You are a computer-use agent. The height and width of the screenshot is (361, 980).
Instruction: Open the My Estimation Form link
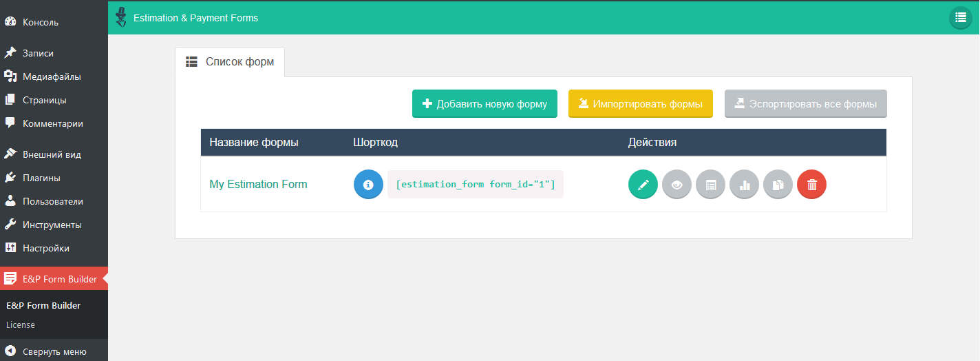[x=258, y=185]
